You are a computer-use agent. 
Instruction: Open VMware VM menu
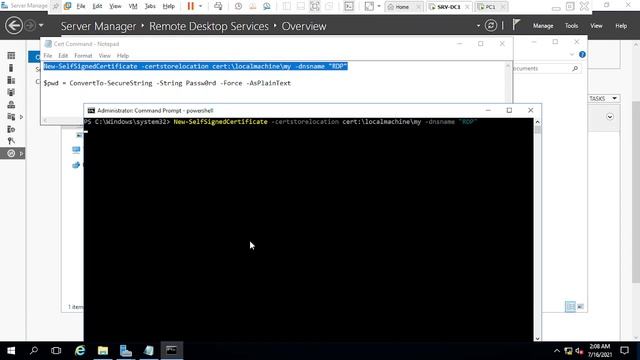[x=133, y=6]
